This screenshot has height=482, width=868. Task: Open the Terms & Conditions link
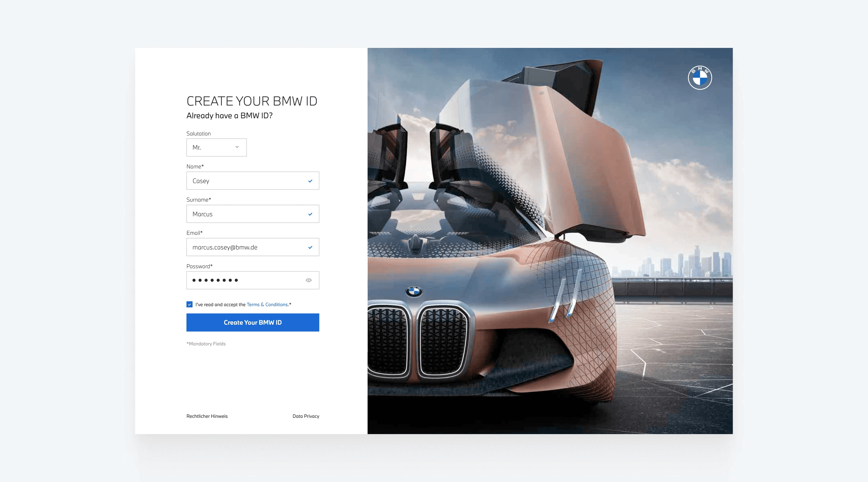click(267, 305)
